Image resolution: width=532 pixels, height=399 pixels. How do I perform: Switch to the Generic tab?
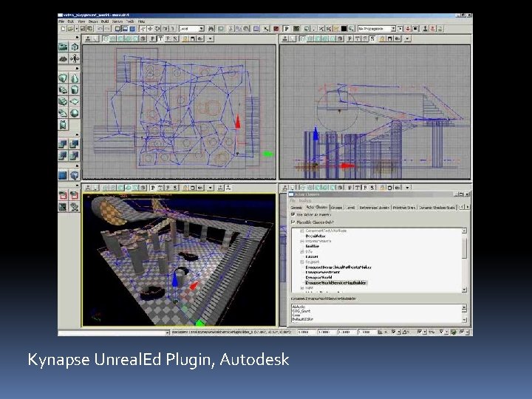[296, 208]
